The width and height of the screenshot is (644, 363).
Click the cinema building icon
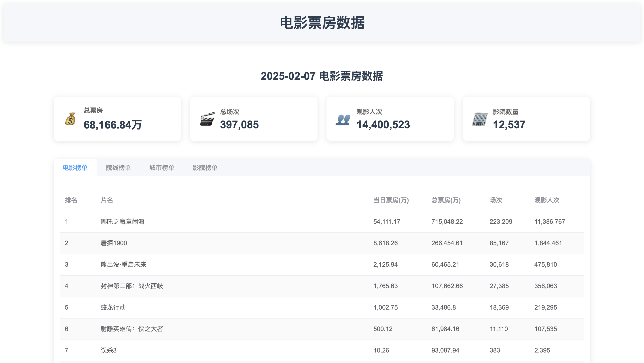[479, 119]
